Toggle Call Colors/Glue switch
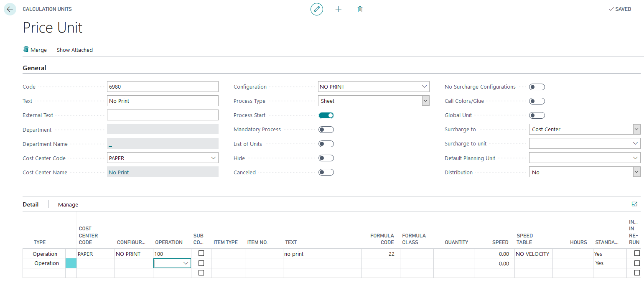Screen dimensions: 644x283 pos(537,101)
